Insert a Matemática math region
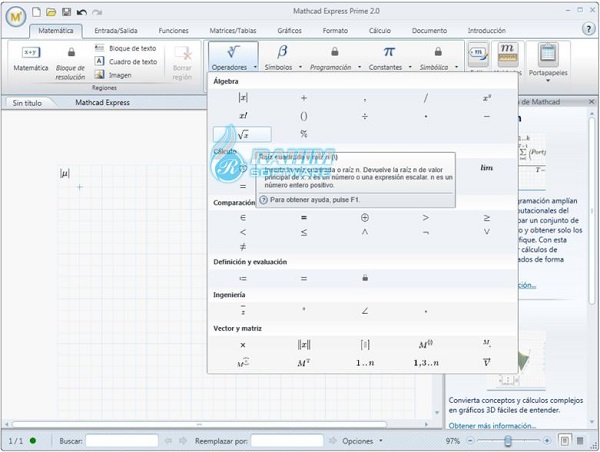The image size is (600, 452). pyautogui.click(x=31, y=59)
